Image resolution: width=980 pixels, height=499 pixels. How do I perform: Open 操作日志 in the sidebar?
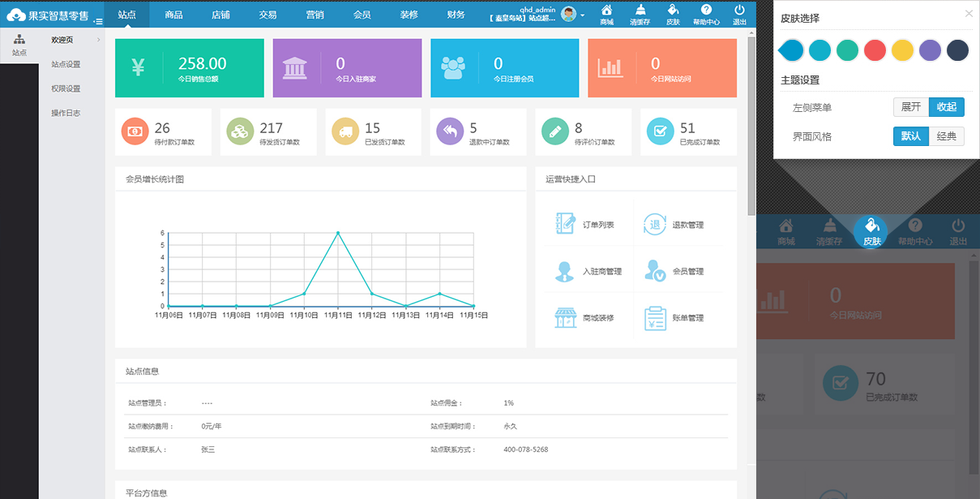pyautogui.click(x=66, y=113)
